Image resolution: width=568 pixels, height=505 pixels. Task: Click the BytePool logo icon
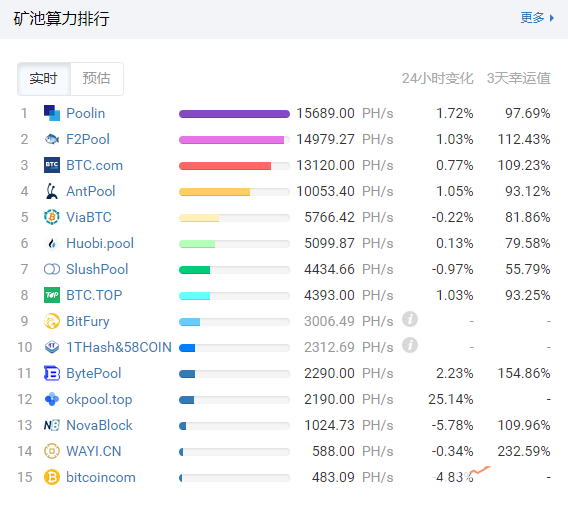coord(52,373)
